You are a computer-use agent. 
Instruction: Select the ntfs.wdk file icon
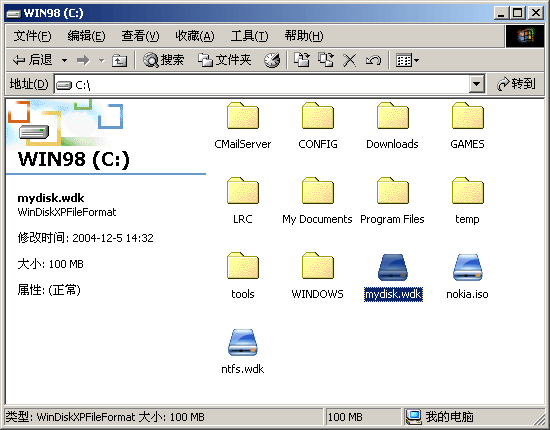[x=243, y=343]
